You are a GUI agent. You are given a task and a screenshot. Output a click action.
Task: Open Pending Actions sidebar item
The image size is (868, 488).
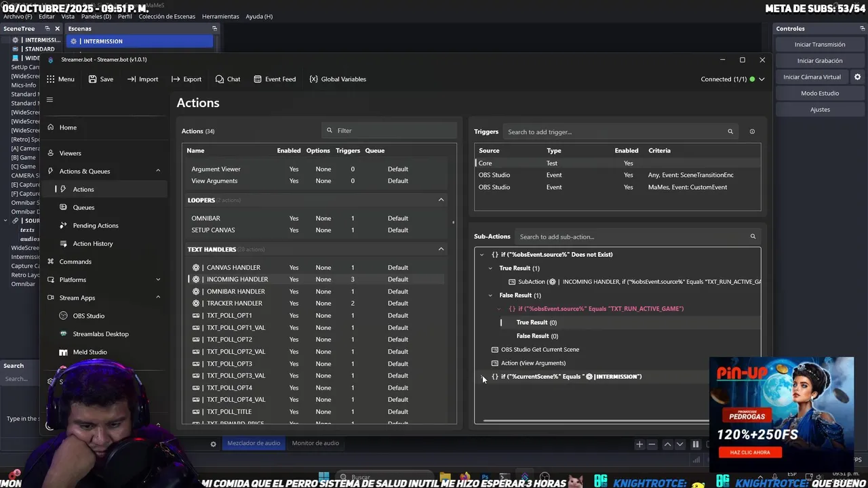[x=96, y=226]
